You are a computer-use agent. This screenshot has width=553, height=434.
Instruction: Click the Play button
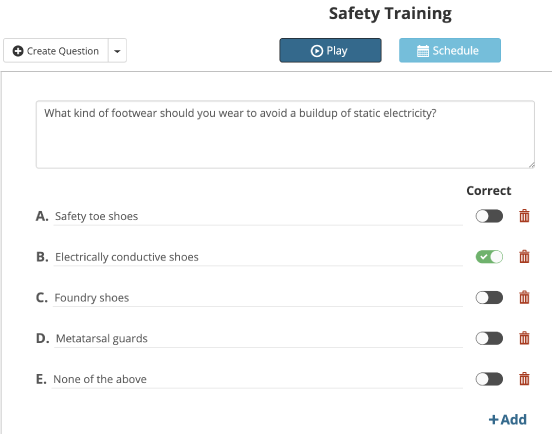point(330,50)
